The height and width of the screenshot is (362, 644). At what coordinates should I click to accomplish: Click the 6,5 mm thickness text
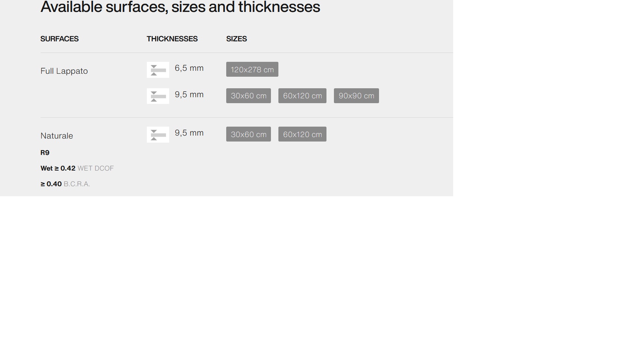[189, 68]
